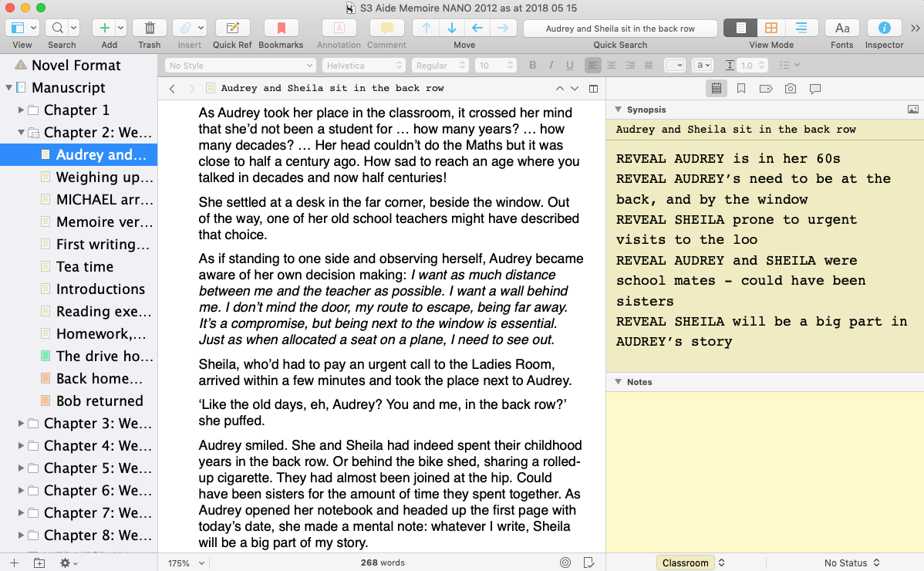Open the Fonts panel
The image size is (924, 571).
842,28
